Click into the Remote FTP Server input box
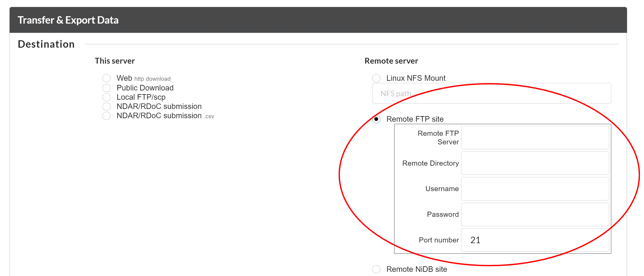 pos(535,138)
